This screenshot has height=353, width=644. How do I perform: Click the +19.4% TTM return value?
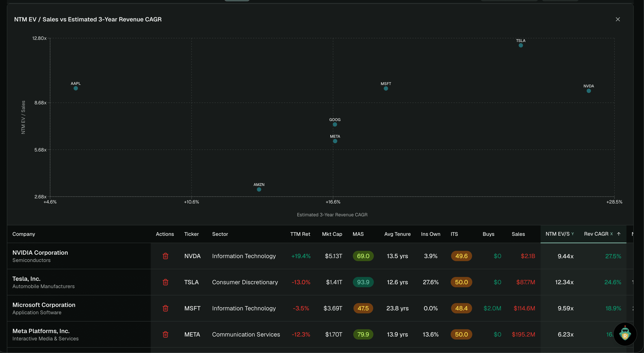[x=301, y=256]
